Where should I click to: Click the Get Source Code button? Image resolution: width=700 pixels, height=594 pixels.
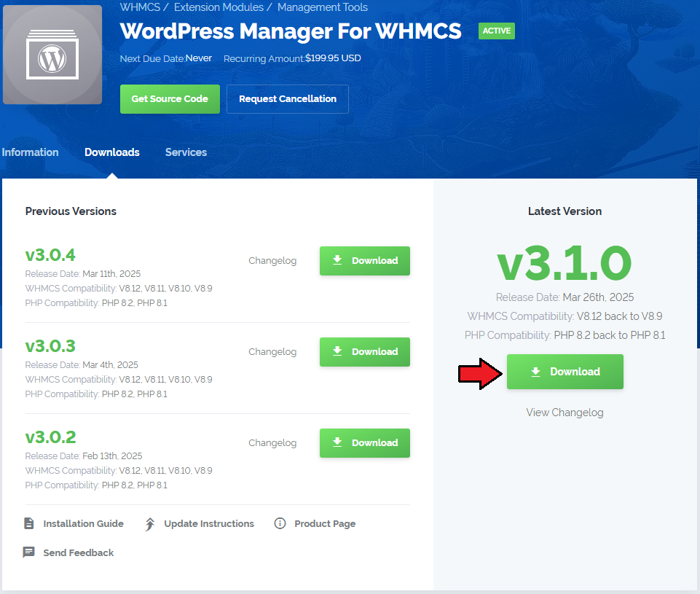coord(170,98)
